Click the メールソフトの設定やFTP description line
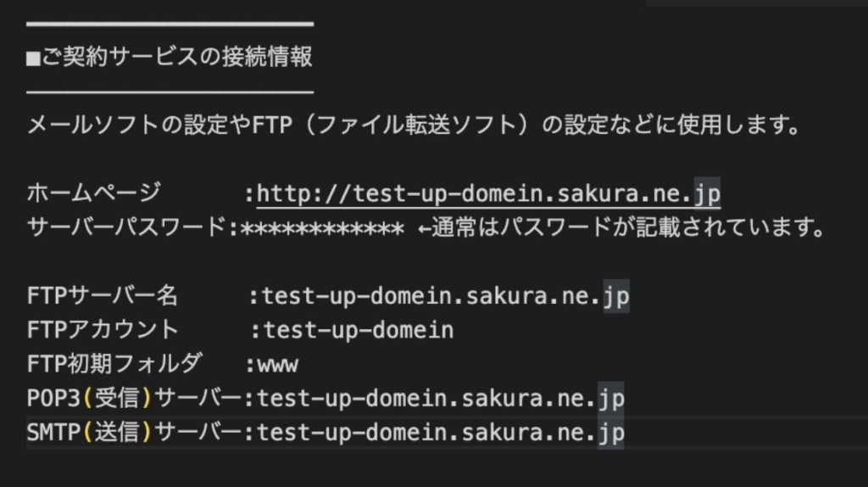Viewport: 868px width, 487px height. (414, 126)
